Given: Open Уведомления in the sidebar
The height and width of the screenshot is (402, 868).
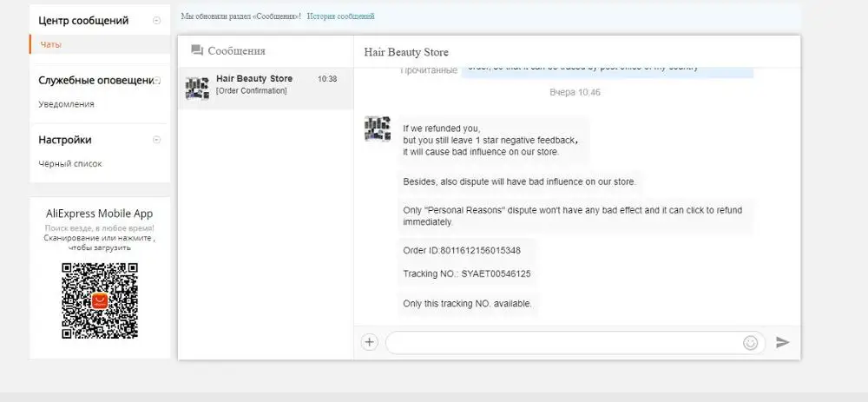Looking at the screenshot, I should click(67, 104).
